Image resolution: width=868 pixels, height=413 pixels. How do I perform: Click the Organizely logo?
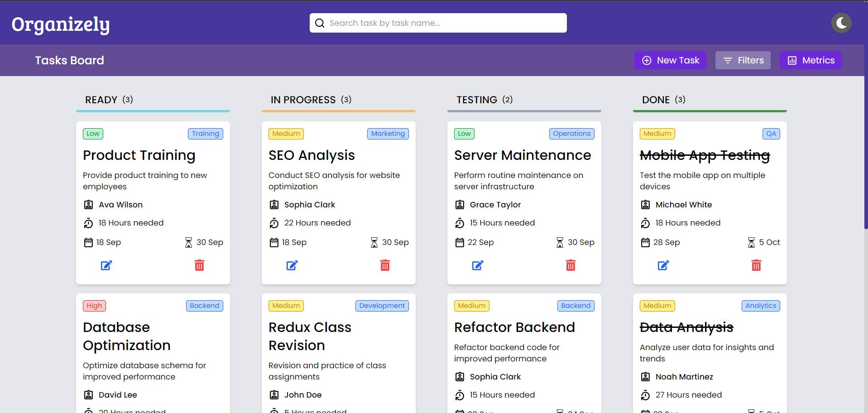(x=61, y=24)
